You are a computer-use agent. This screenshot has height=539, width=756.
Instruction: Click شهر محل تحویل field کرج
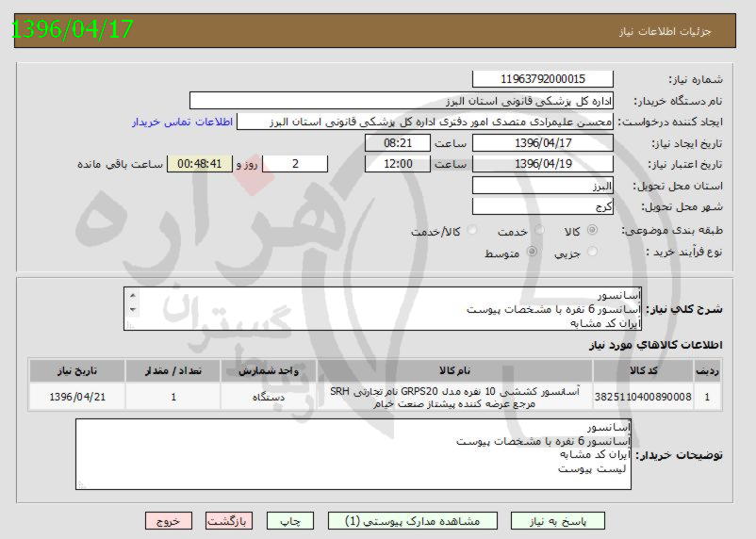(x=543, y=206)
